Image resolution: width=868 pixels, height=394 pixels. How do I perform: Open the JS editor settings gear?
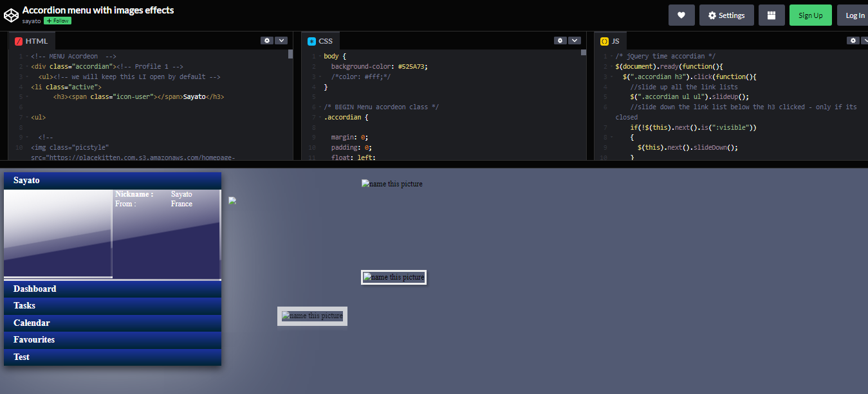[853, 40]
